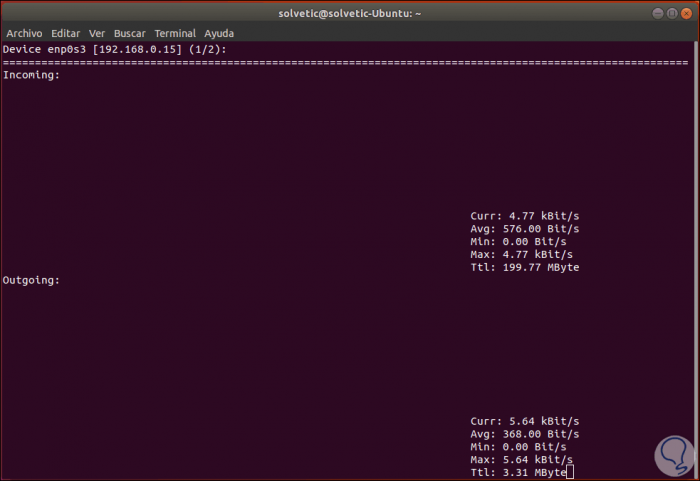Click incoming Ttl: 199.77 MByte value
Screen dimensions: 700x481
tap(525, 268)
